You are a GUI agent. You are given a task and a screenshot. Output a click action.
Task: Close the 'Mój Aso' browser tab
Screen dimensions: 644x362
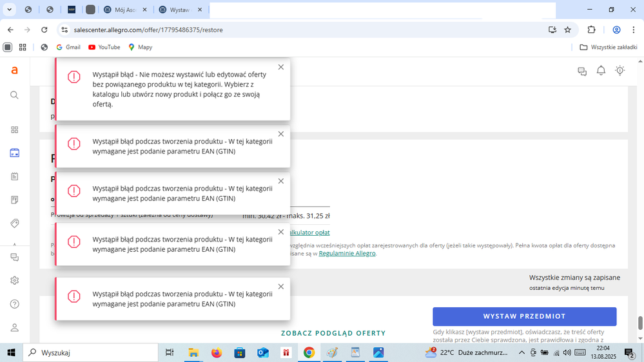coord(144,10)
